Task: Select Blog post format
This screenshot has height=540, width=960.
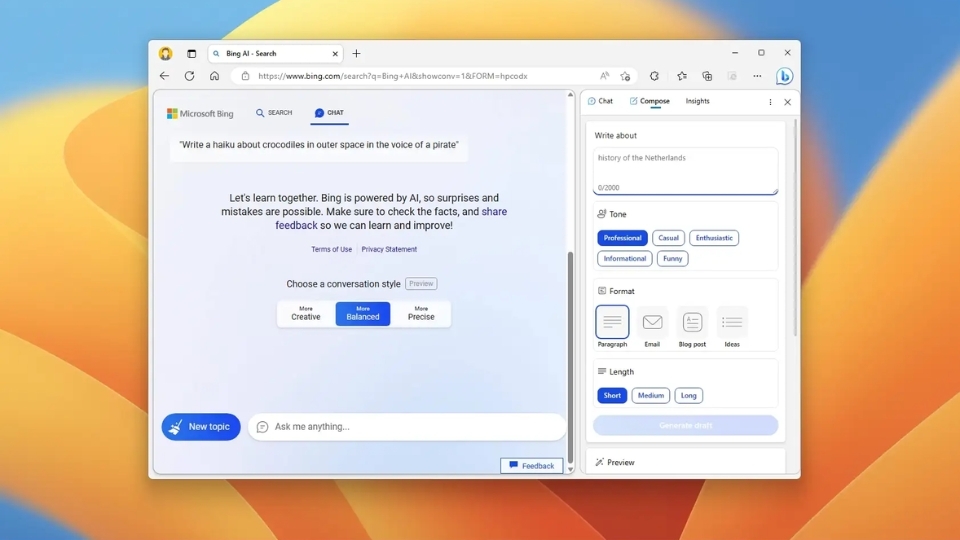Action: point(692,326)
